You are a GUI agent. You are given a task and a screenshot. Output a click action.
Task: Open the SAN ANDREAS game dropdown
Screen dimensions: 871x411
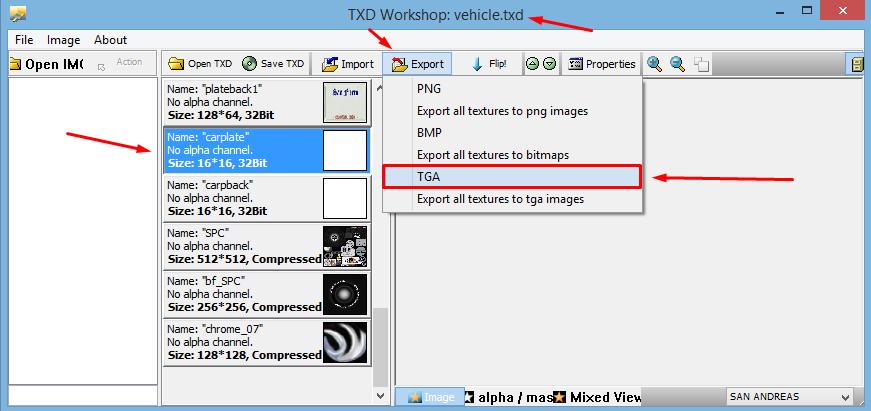tap(789, 397)
